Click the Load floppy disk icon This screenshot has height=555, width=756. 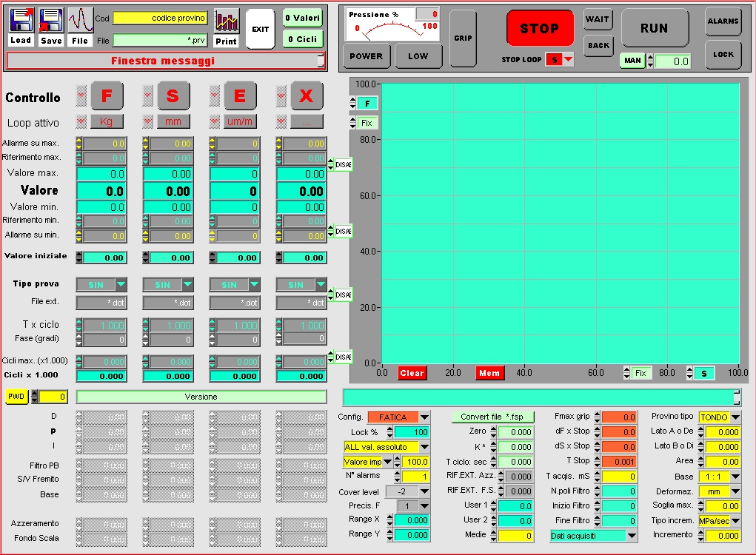coord(21,20)
